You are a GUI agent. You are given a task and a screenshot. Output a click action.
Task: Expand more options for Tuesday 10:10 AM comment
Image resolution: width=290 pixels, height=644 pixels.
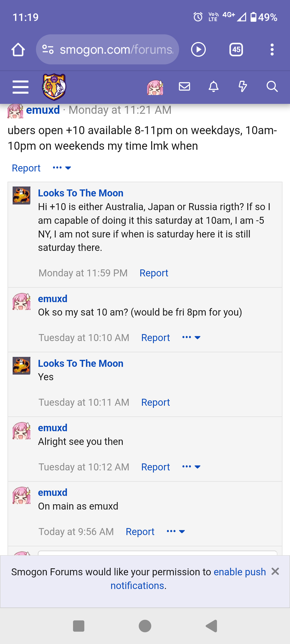point(191,338)
